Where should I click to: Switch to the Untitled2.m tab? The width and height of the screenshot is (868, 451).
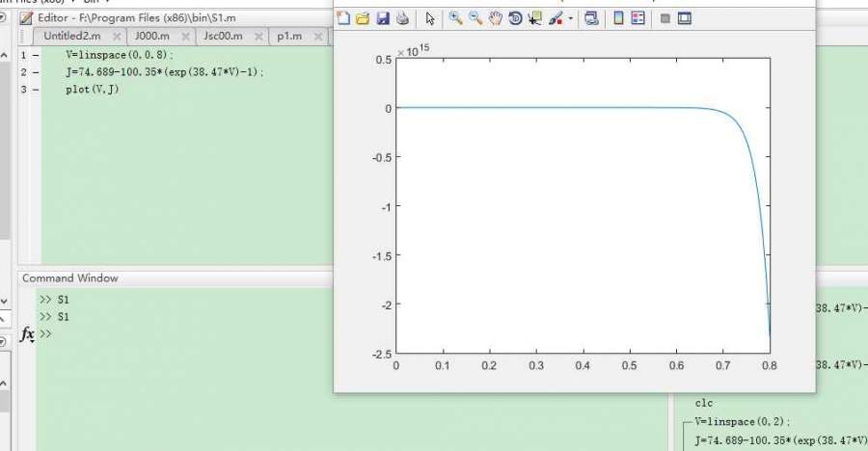pos(71,37)
